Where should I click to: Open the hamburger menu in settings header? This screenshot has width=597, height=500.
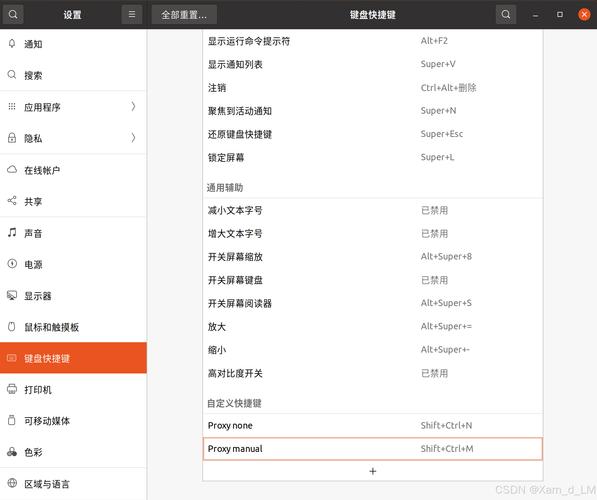point(132,14)
